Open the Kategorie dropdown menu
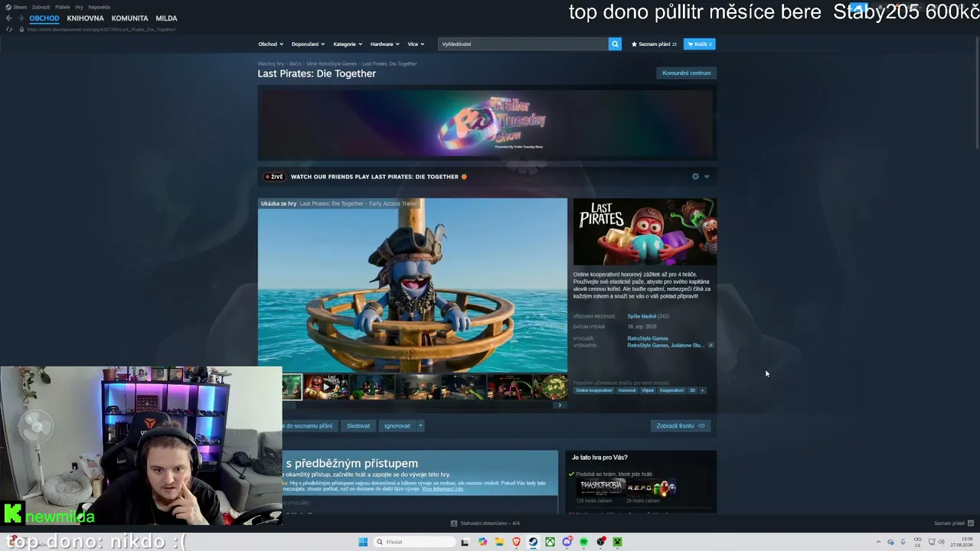The image size is (980, 551). pos(348,44)
